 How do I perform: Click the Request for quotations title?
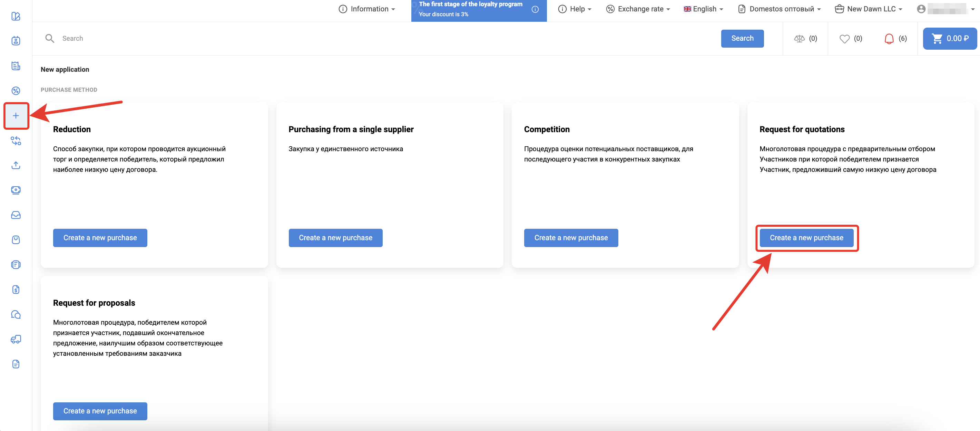[x=802, y=129]
